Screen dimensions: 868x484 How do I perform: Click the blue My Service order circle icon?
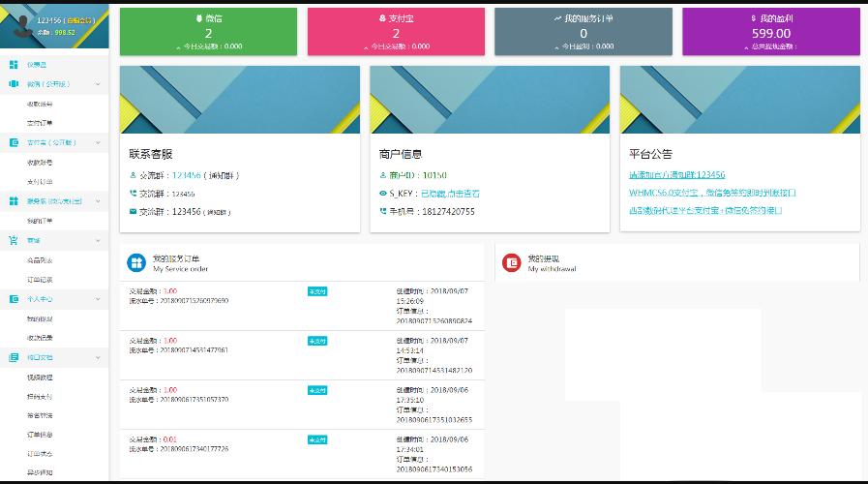tap(136, 262)
